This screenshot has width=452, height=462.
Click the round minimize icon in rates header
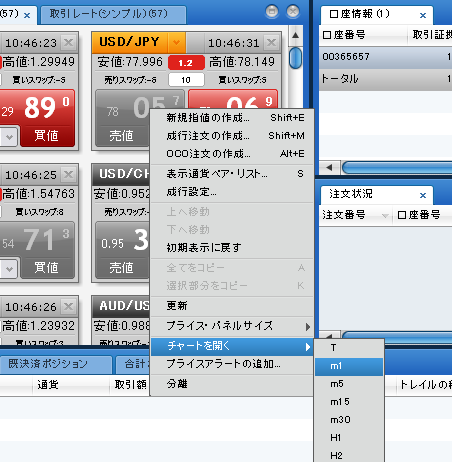click(272, 11)
